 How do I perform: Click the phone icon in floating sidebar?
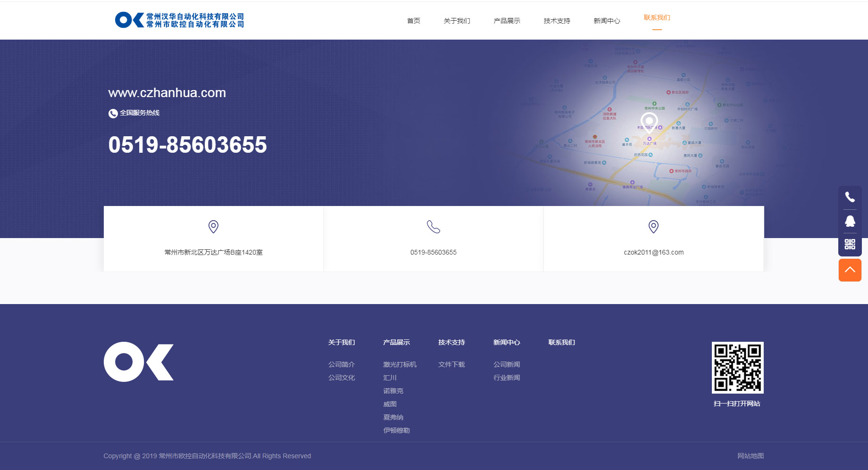click(x=850, y=197)
